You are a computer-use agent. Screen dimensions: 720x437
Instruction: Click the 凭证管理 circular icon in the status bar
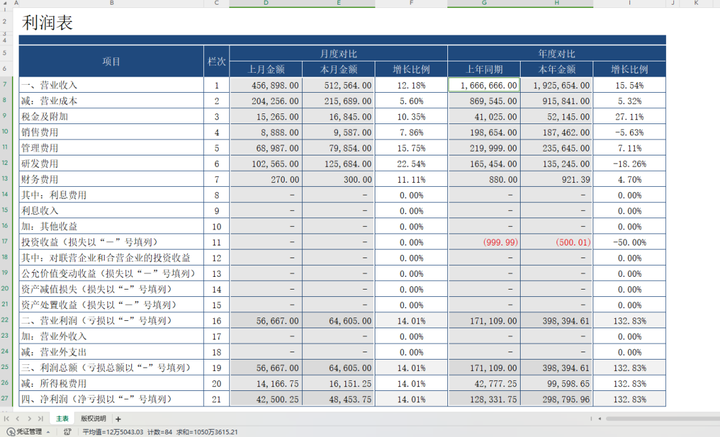(x=11, y=431)
